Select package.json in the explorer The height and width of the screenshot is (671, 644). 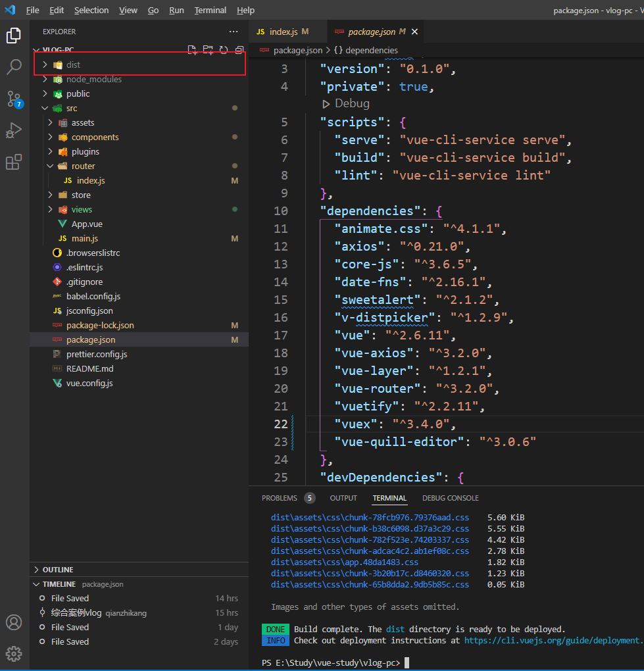coord(139,340)
